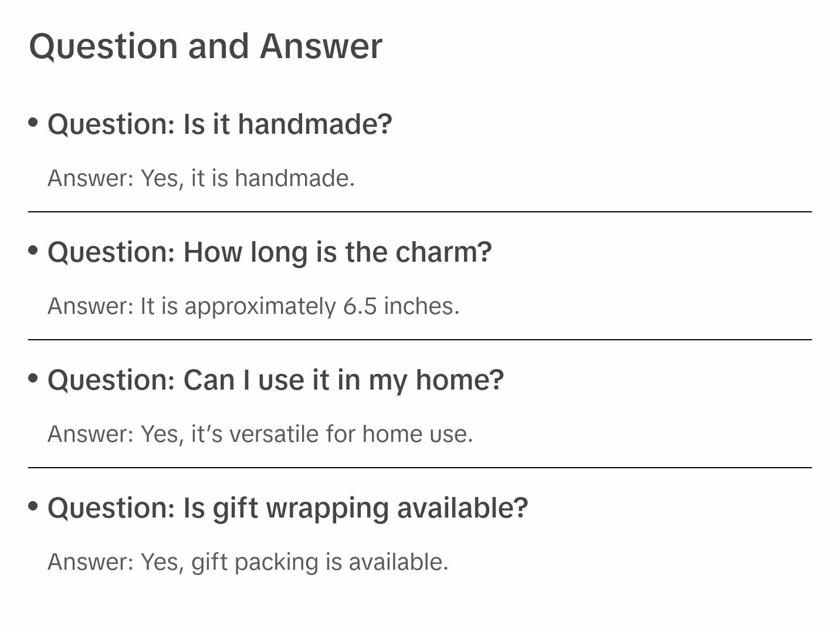Click the bullet before the home use question

pos(33,378)
